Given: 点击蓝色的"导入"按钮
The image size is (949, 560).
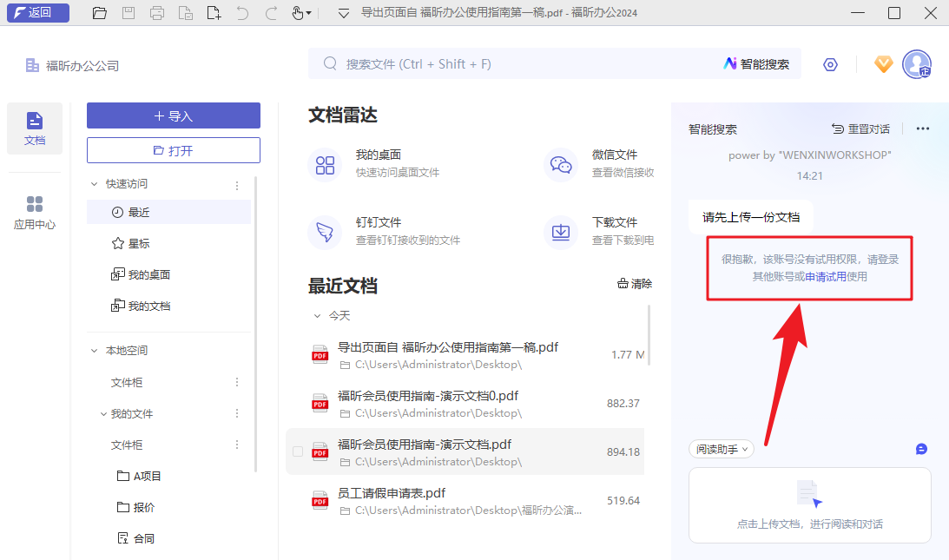Looking at the screenshot, I should (173, 115).
